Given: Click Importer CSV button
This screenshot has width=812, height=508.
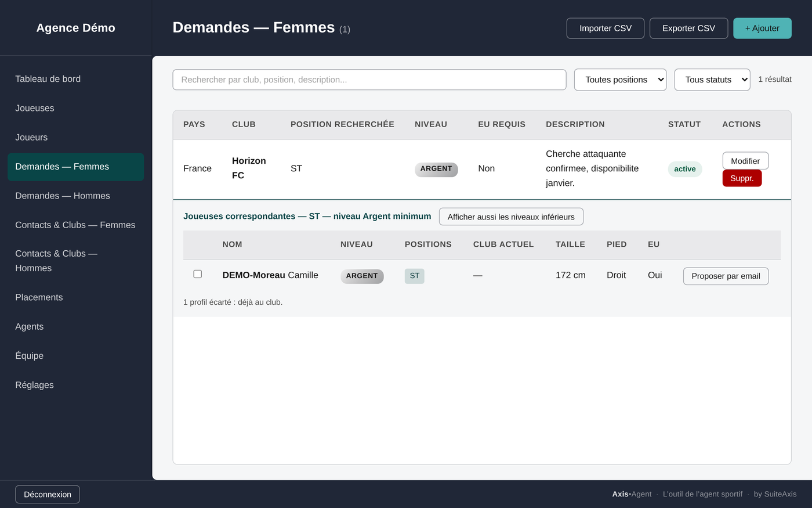Looking at the screenshot, I should [606, 28].
